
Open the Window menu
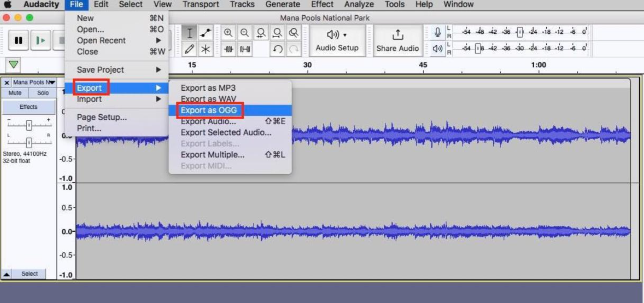459,4
